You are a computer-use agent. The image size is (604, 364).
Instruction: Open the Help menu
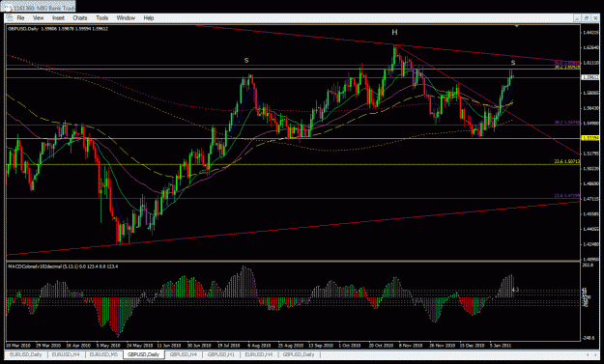[148, 17]
